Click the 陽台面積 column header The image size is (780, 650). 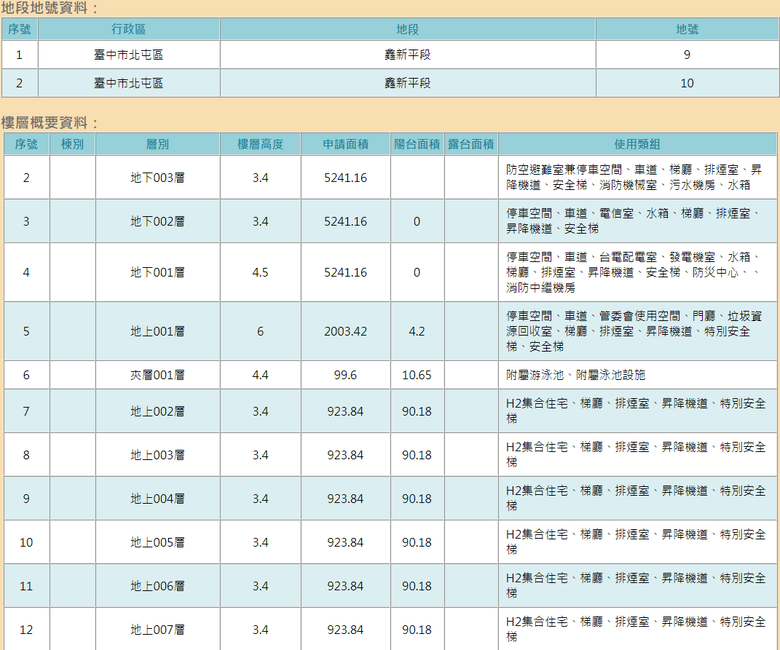(x=417, y=144)
